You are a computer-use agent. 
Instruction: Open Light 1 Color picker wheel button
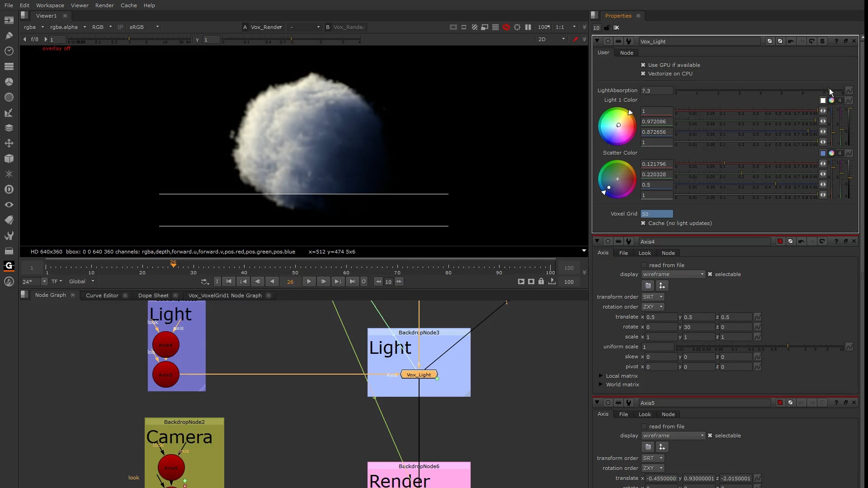(x=831, y=100)
